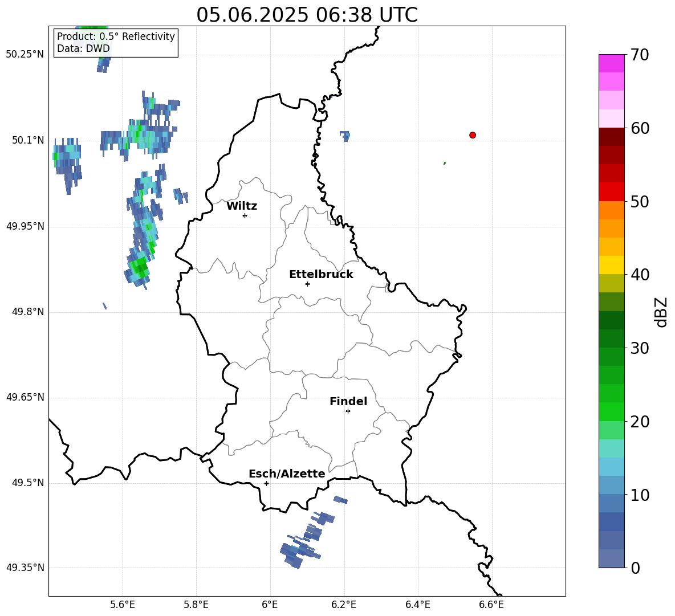Click the 49.8°N latitude label
675x616 pixels.
[28, 312]
